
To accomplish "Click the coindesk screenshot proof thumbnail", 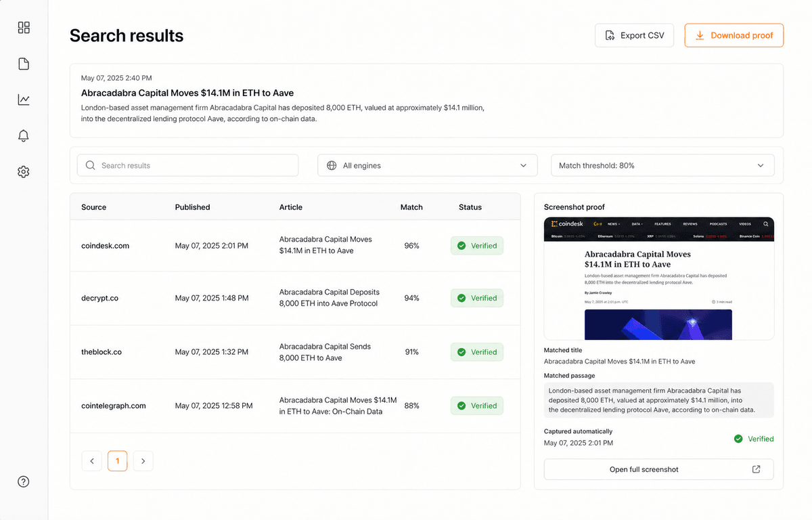I will [659, 278].
